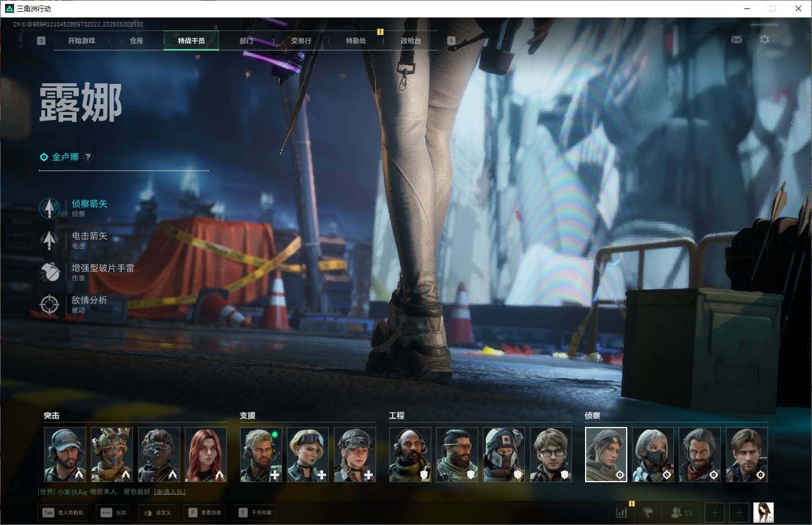Open the 干员档案 button

[255, 513]
